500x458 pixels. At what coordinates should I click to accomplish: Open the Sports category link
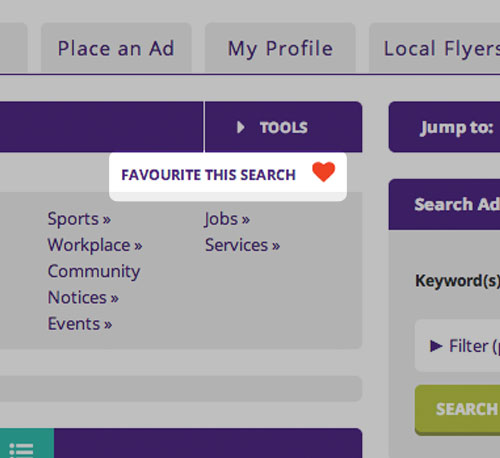pyautogui.click(x=79, y=219)
